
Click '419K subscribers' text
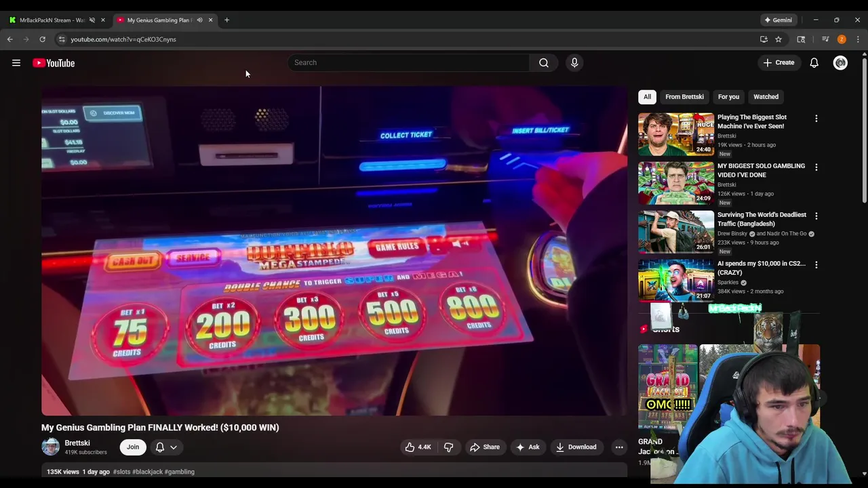pyautogui.click(x=85, y=452)
